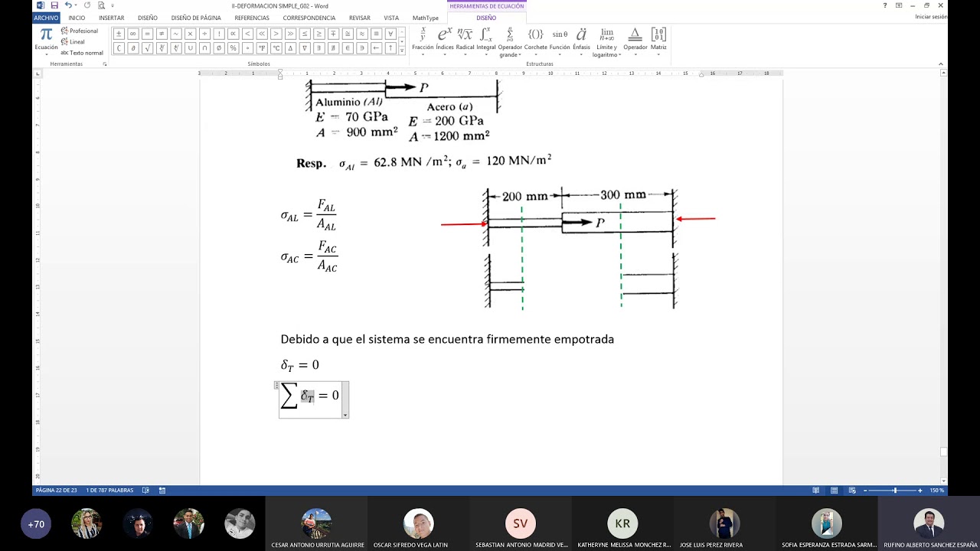Insert the left arrow symbol
Screen dimensions: 980x551
point(376,48)
